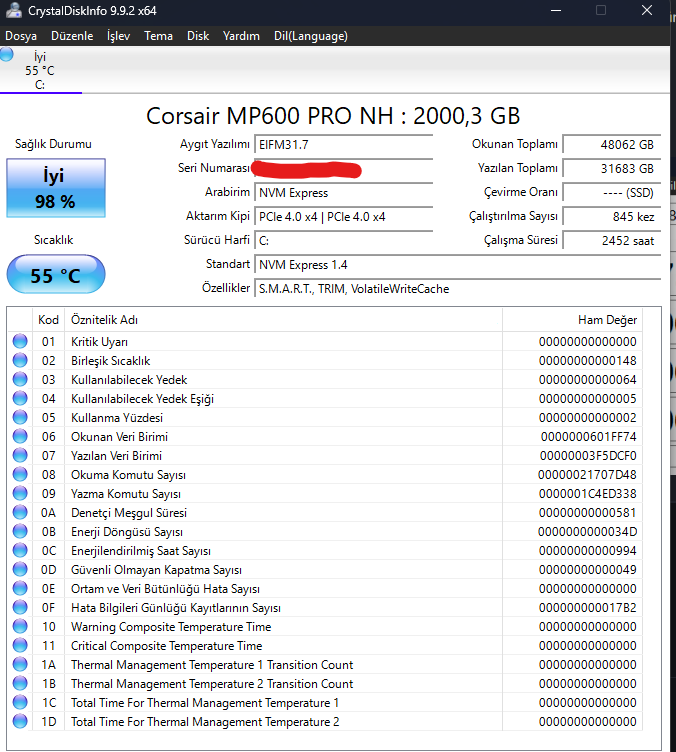Minimize the CrystalDiskInfo window
This screenshot has width=676, height=752.
(x=556, y=11)
